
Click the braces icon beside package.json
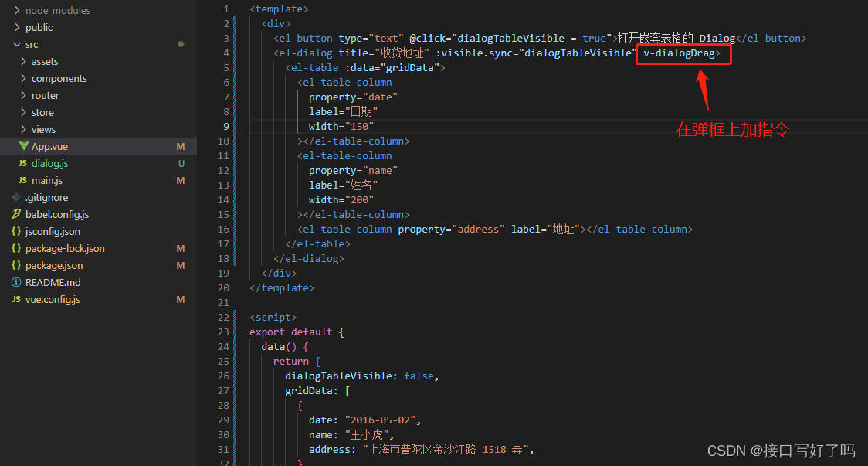click(x=17, y=265)
